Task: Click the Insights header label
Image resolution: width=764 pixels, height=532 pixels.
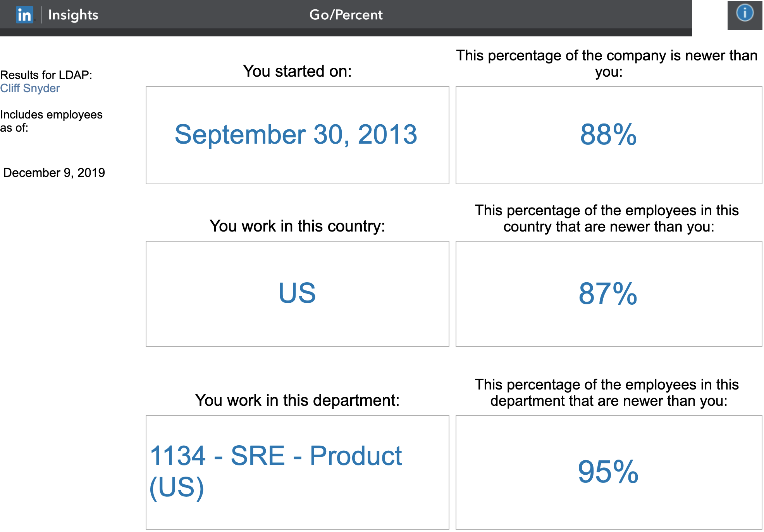Action: [x=73, y=15]
